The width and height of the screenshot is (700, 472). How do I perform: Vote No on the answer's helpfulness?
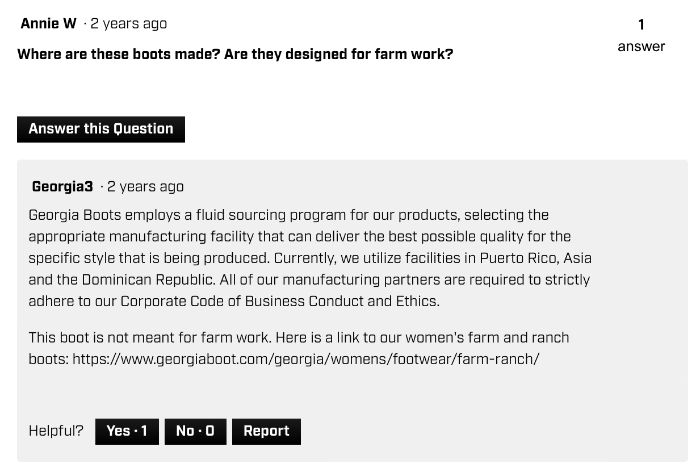(196, 431)
